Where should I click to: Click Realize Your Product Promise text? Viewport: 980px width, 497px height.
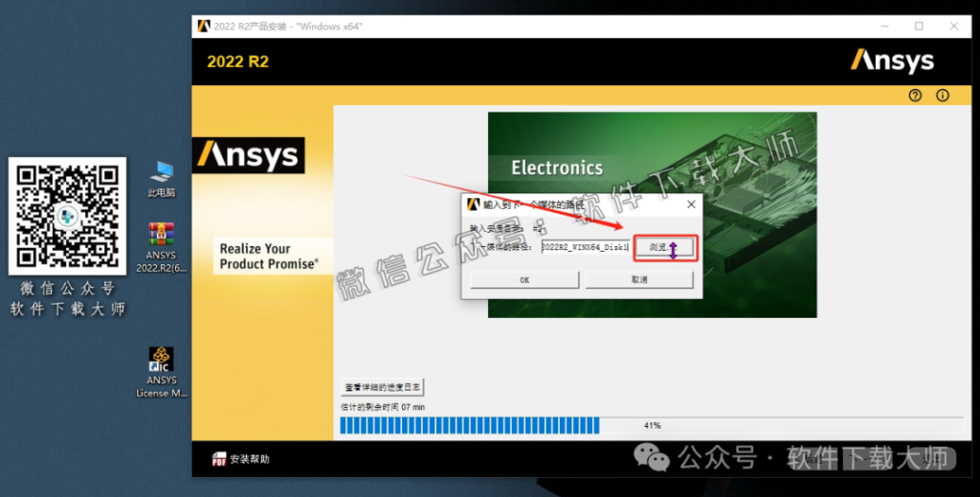tap(269, 257)
